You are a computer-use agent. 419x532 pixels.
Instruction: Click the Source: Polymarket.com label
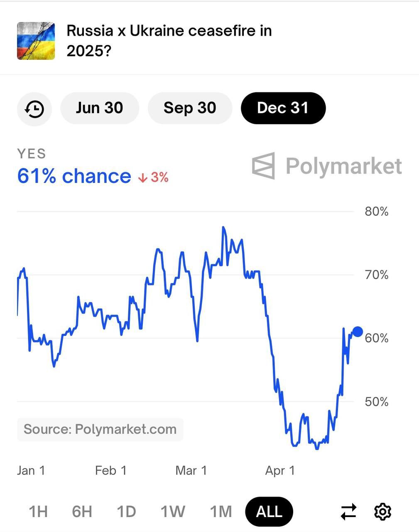pyautogui.click(x=100, y=429)
